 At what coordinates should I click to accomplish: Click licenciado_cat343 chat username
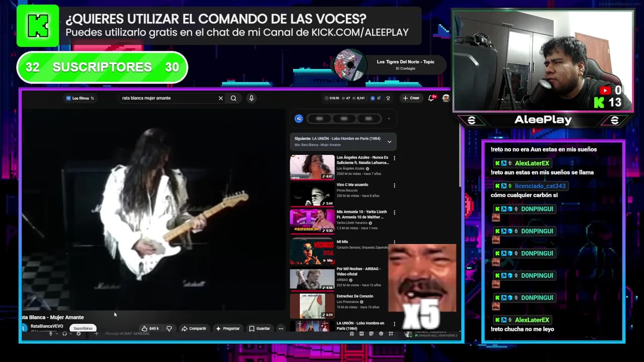point(540,186)
